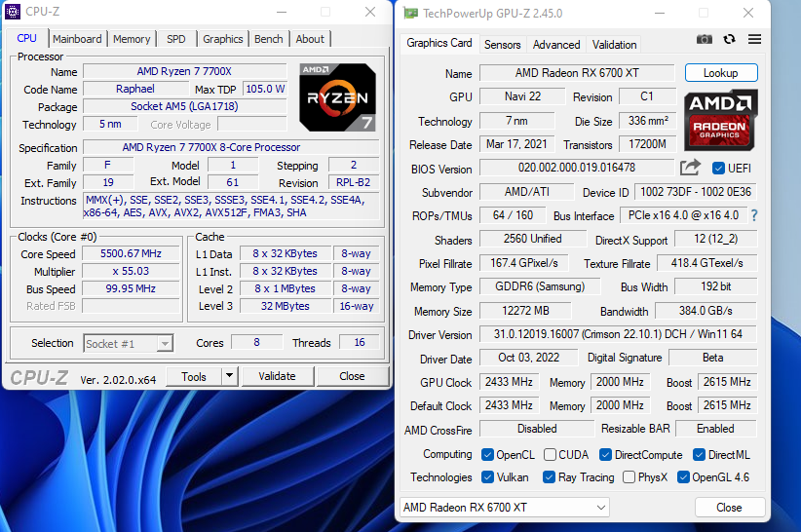Screen dimensions: 801x532
Task: Click the AMD Ryzen 7 processor logo
Action: point(337,96)
